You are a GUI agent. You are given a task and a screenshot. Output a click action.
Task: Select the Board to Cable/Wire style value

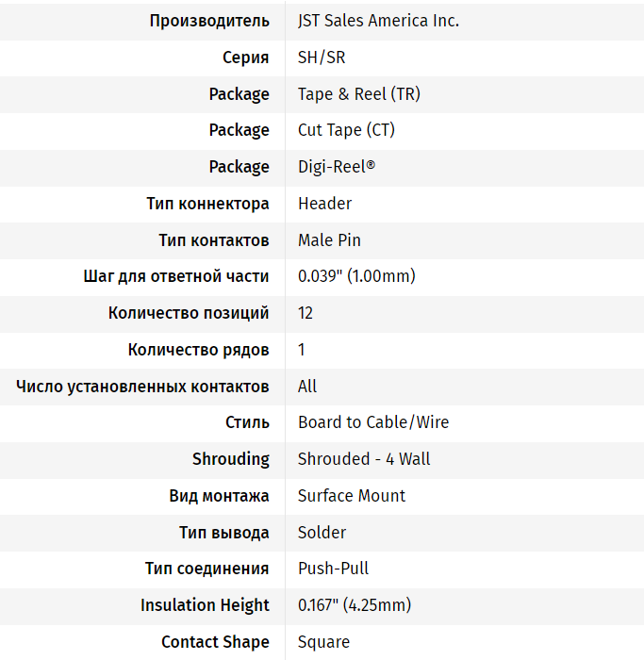(373, 422)
